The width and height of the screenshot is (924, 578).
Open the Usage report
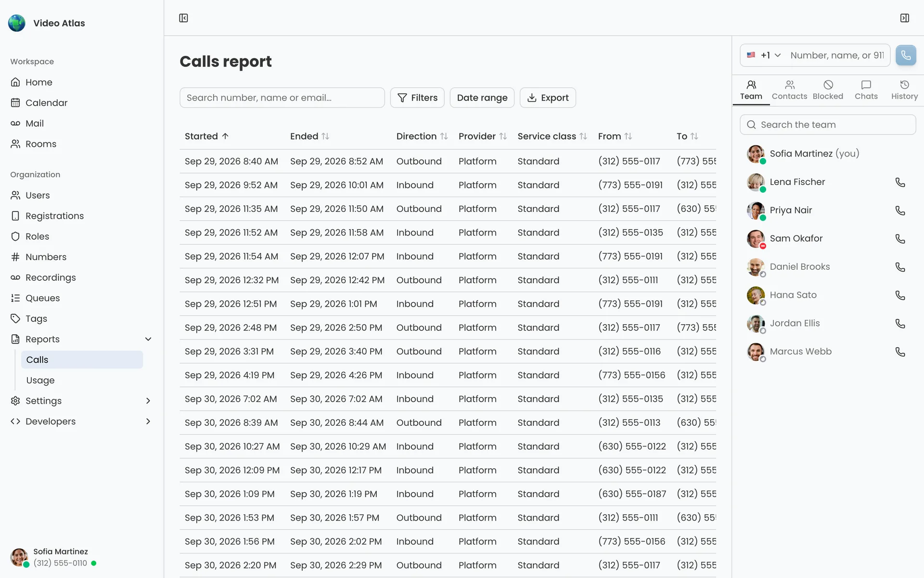[x=82, y=381]
